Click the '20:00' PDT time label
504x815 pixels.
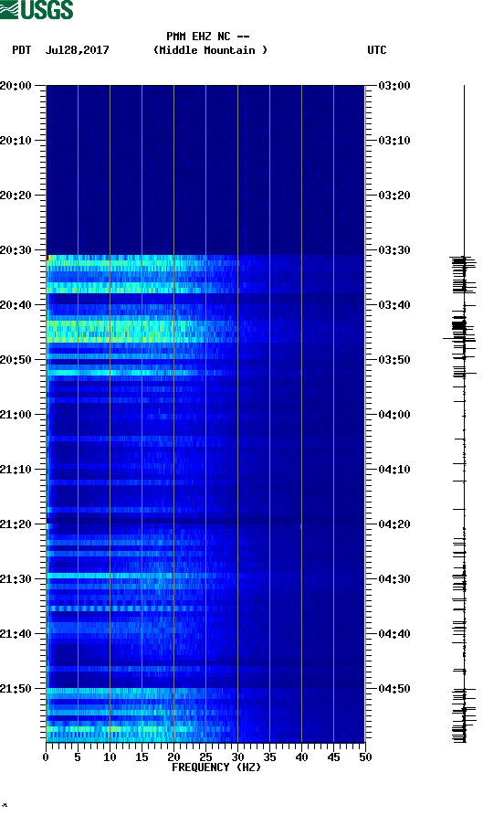pos(16,86)
